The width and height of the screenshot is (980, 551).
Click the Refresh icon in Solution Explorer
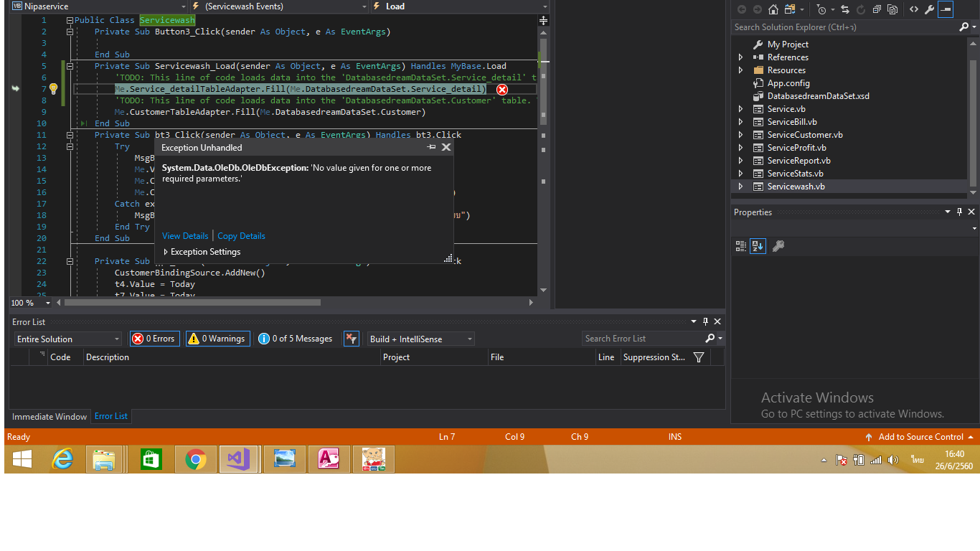point(860,9)
